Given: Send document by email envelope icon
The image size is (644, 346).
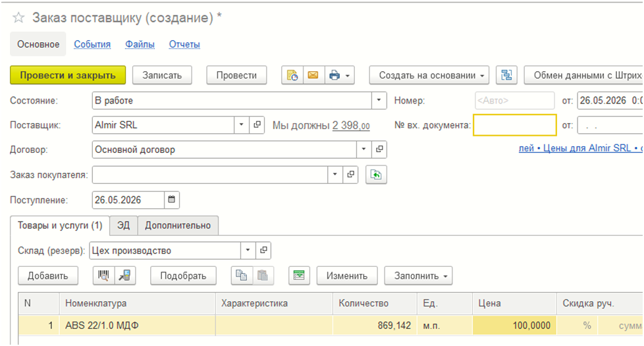Looking at the screenshot, I should 313,75.
